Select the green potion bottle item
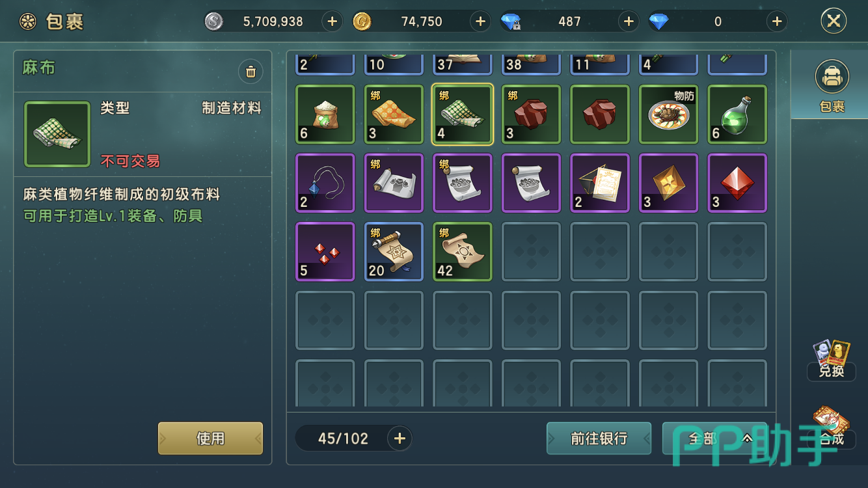This screenshot has width=868, height=488. point(737,115)
